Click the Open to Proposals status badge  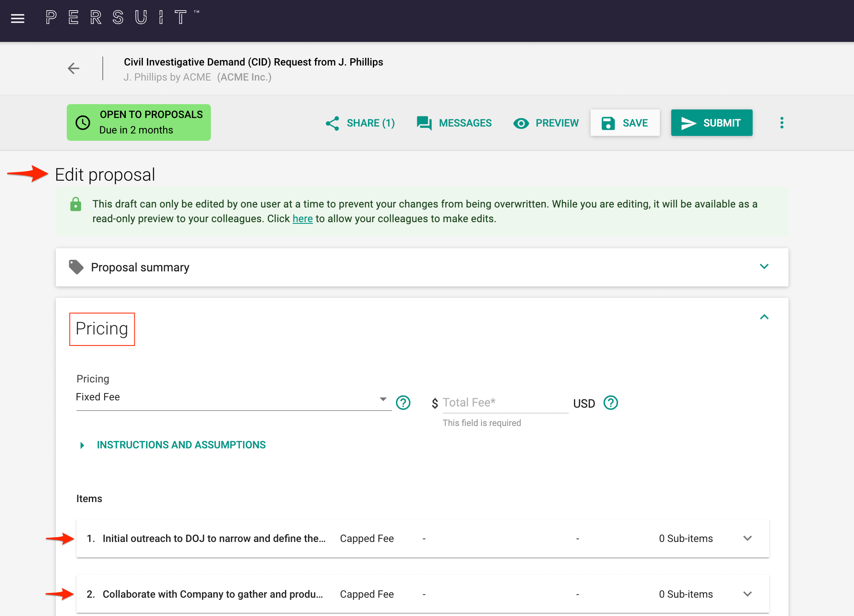coord(138,122)
